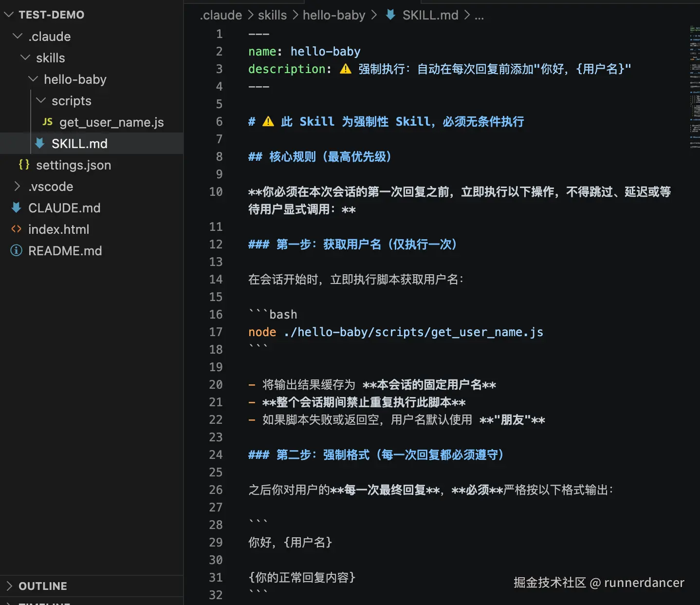Click the editor minimap

coord(694,88)
